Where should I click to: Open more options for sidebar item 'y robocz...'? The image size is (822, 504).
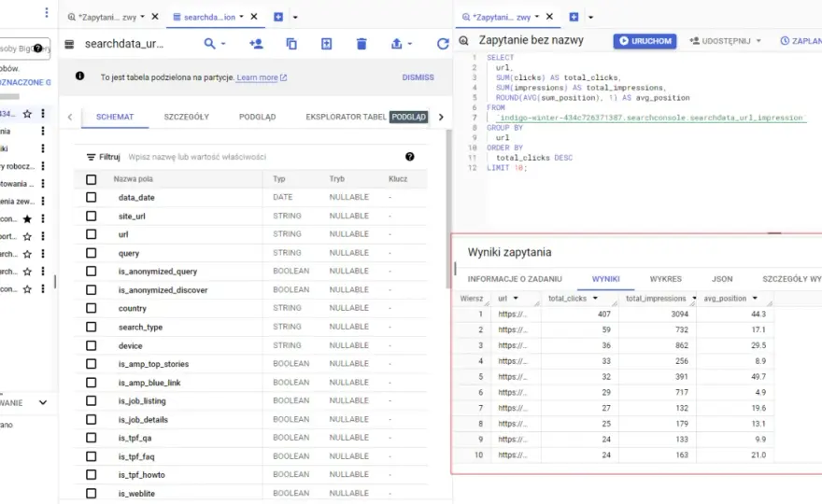[43, 166]
